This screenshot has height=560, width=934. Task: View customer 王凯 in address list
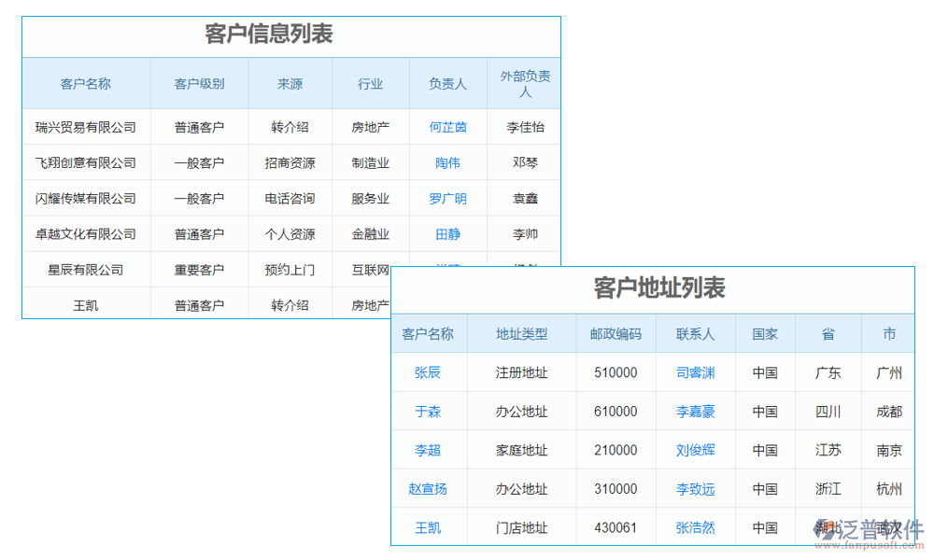tap(427, 527)
